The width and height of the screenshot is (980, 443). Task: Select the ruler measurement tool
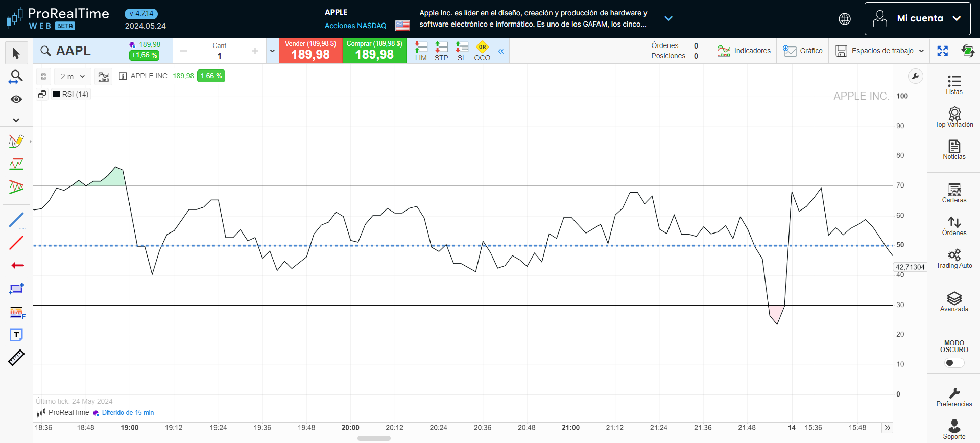click(16, 358)
